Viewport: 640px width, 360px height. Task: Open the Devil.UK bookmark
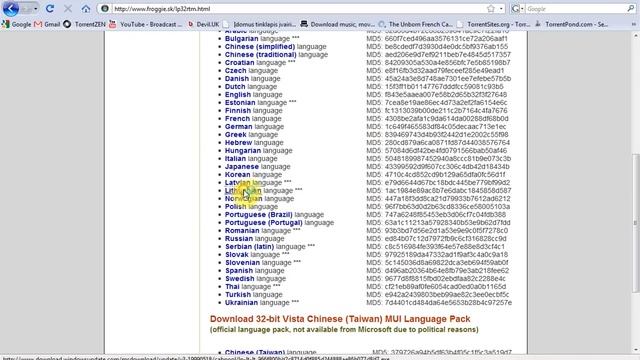[x=203, y=24]
